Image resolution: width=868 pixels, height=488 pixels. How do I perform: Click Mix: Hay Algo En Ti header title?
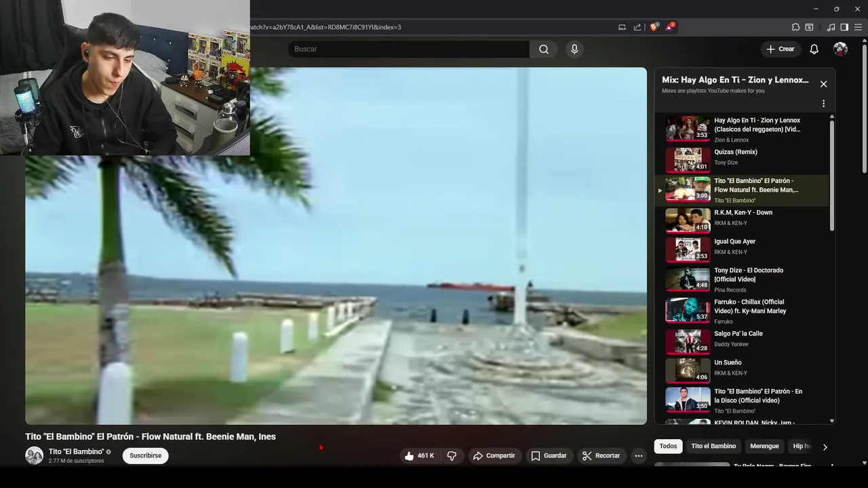[735, 80]
